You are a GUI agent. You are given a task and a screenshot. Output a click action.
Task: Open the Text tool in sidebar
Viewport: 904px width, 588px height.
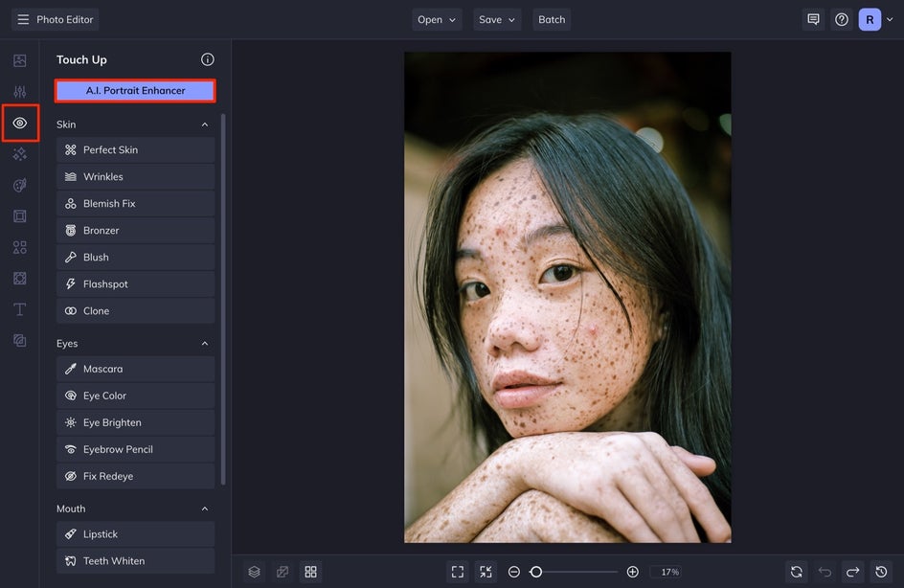(x=19, y=309)
